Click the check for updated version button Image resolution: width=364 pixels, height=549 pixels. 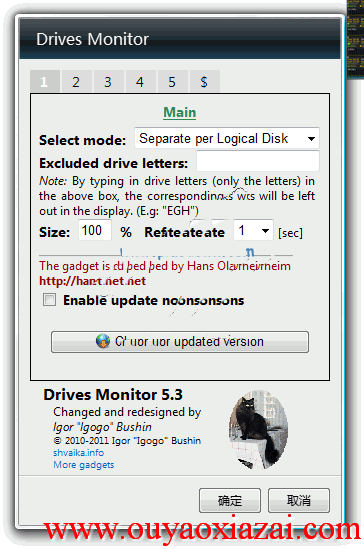[180, 342]
